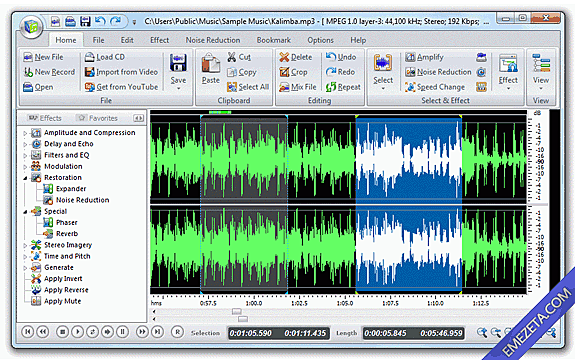Click the application orb button

[x=32, y=26]
